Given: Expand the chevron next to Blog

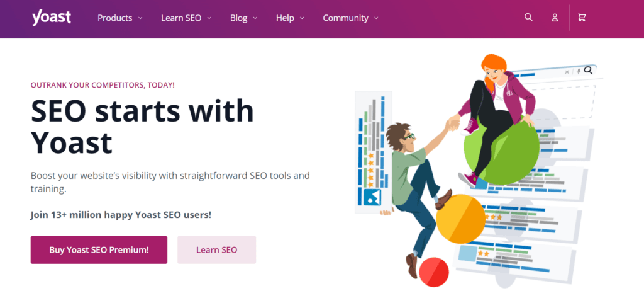Looking at the screenshot, I should click(255, 18).
